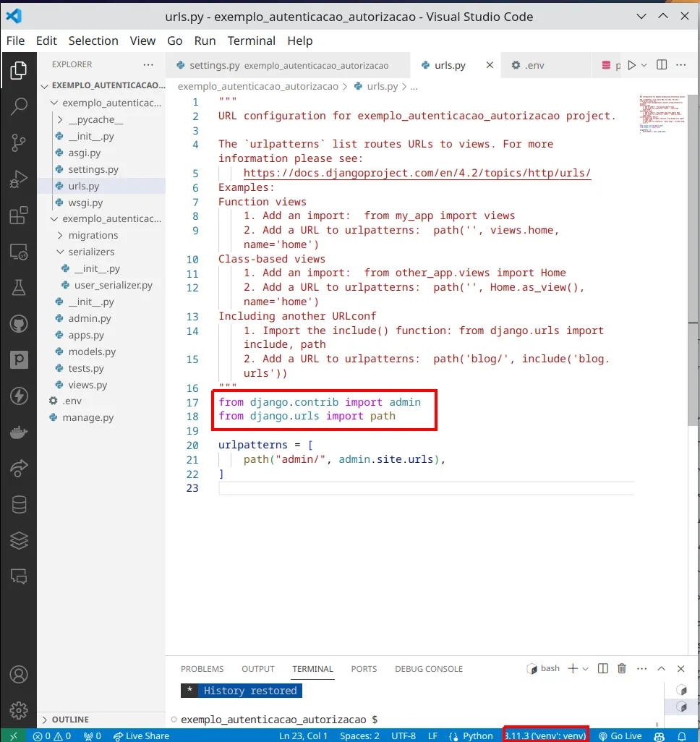
Task: Open views.py in the explorer
Action: (87, 385)
